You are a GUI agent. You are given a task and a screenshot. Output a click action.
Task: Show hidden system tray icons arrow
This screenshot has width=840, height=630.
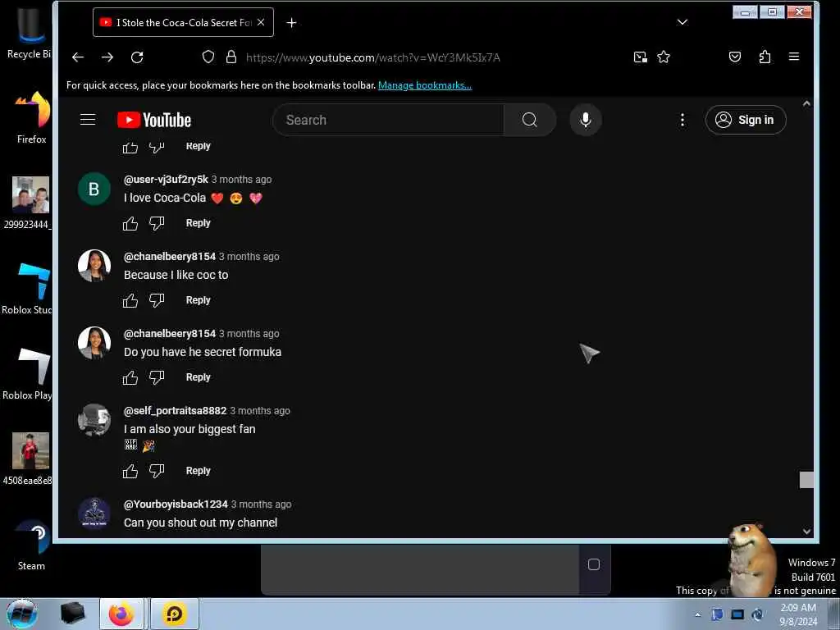point(697,614)
